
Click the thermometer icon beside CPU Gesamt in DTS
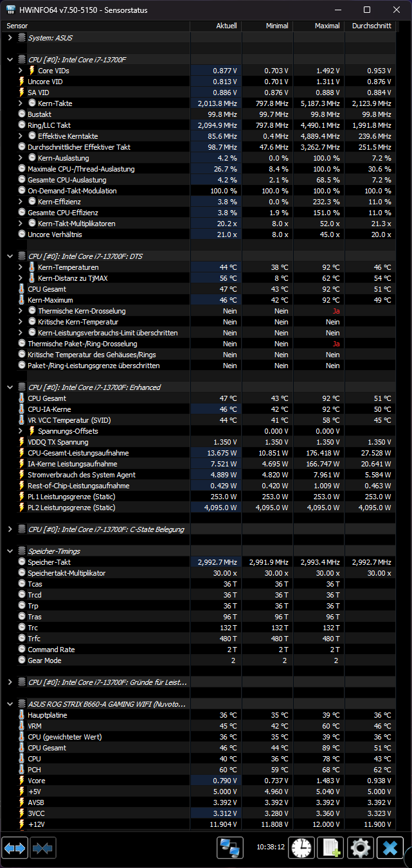click(22, 289)
